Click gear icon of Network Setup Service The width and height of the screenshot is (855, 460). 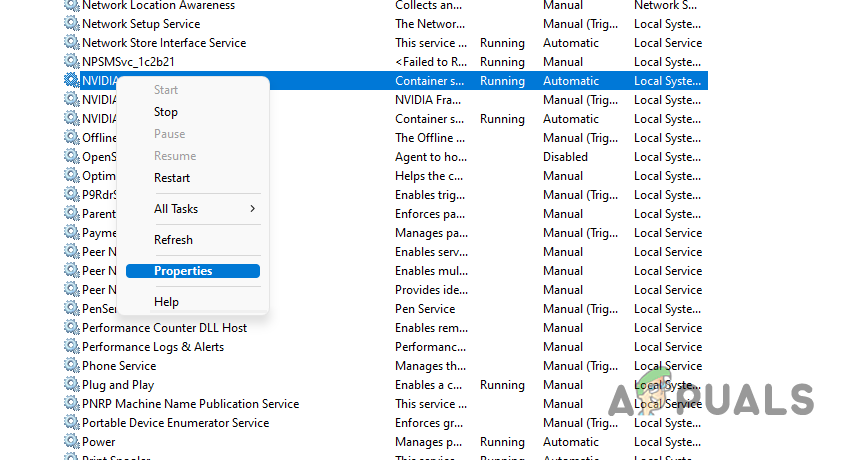coord(71,23)
